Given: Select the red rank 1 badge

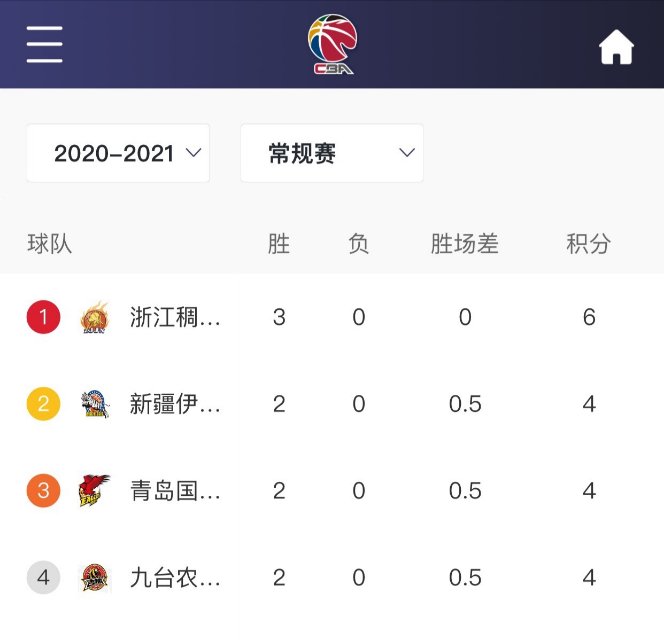Looking at the screenshot, I should click(x=43, y=317).
